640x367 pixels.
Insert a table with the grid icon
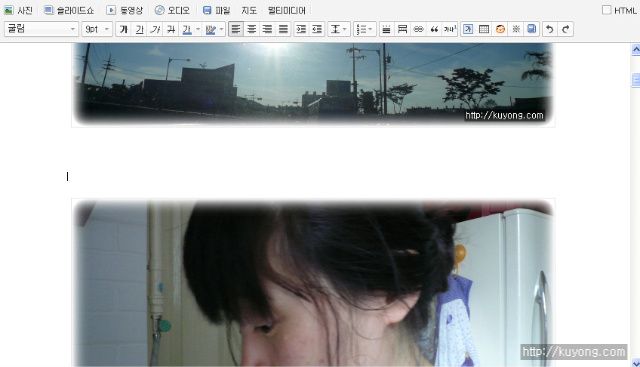click(x=484, y=29)
